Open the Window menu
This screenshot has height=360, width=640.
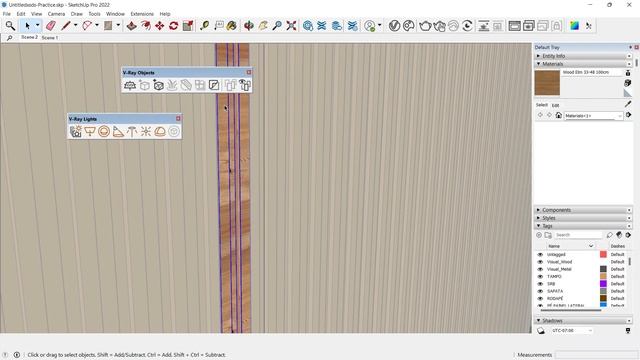pos(115,14)
